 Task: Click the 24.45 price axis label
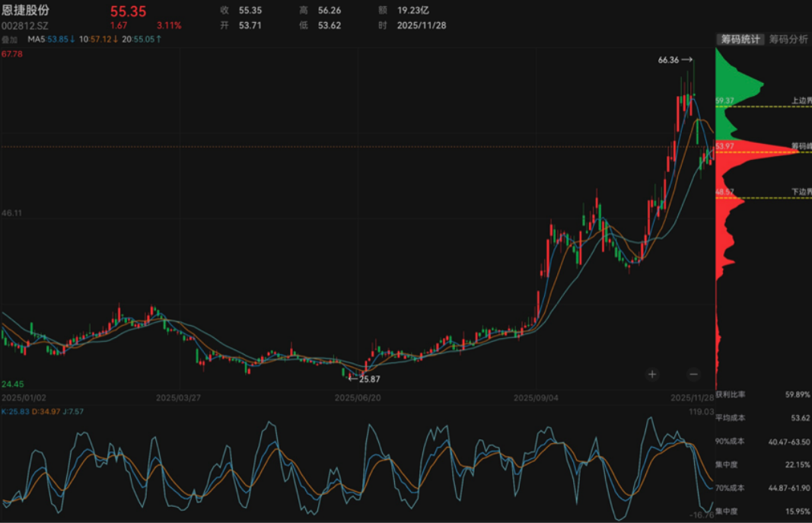pos(12,384)
